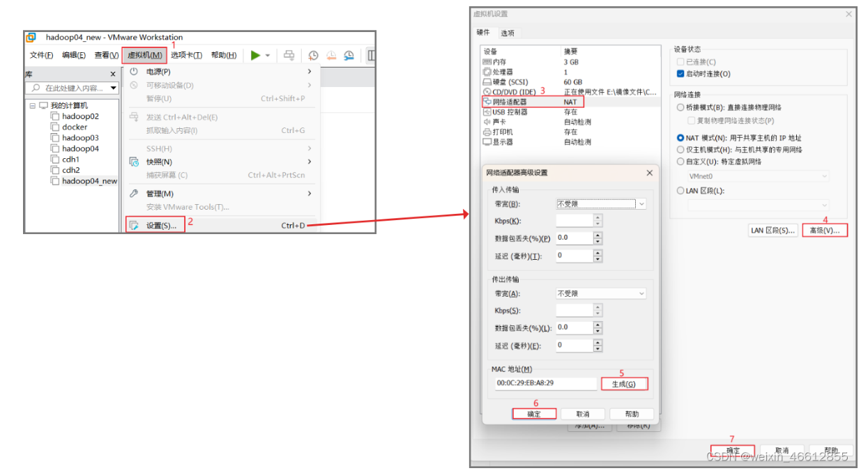Click the network adapter icon for 网络适配器
The width and height of the screenshot is (868, 473).
(x=487, y=102)
